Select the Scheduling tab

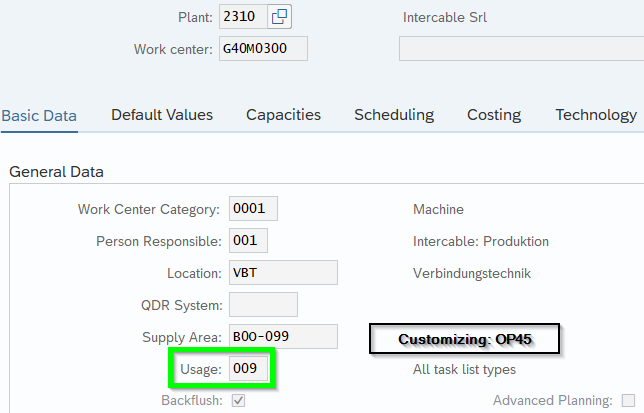click(x=394, y=115)
